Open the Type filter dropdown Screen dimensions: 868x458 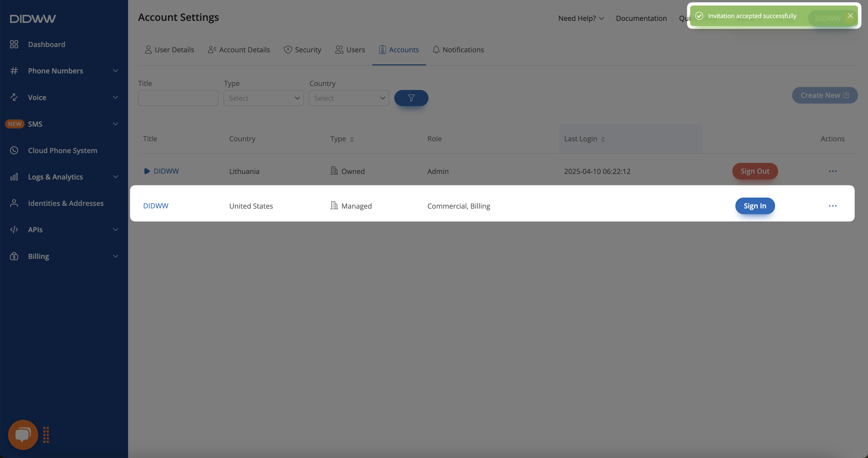coord(263,98)
